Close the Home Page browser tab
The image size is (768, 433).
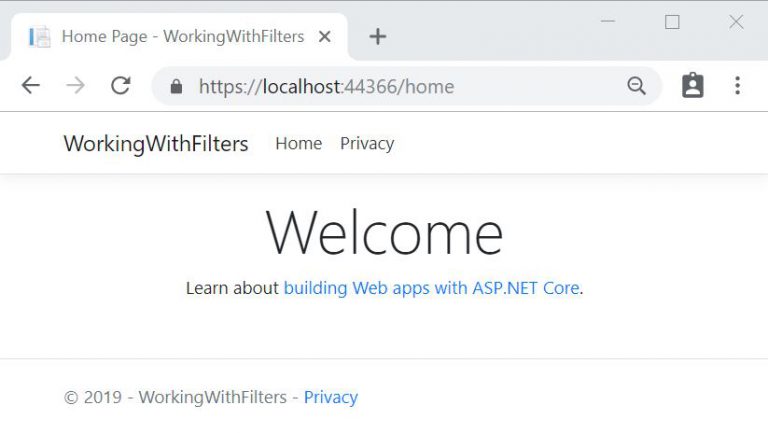pyautogui.click(x=324, y=37)
